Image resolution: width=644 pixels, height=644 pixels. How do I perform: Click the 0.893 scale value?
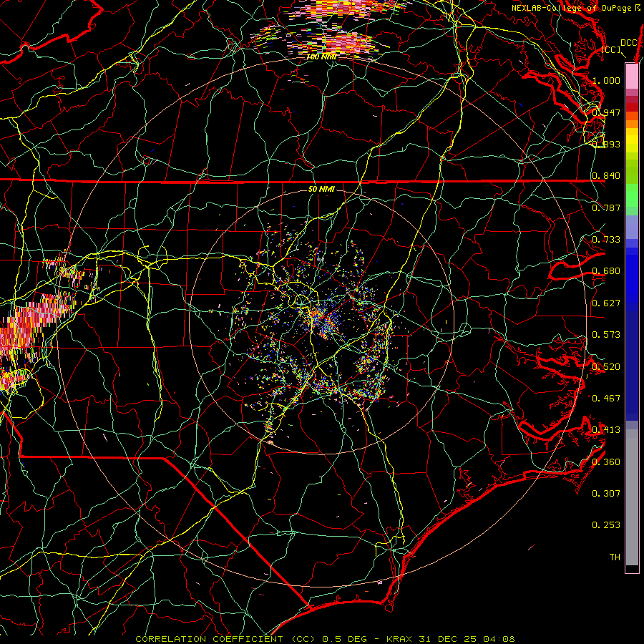(x=606, y=144)
